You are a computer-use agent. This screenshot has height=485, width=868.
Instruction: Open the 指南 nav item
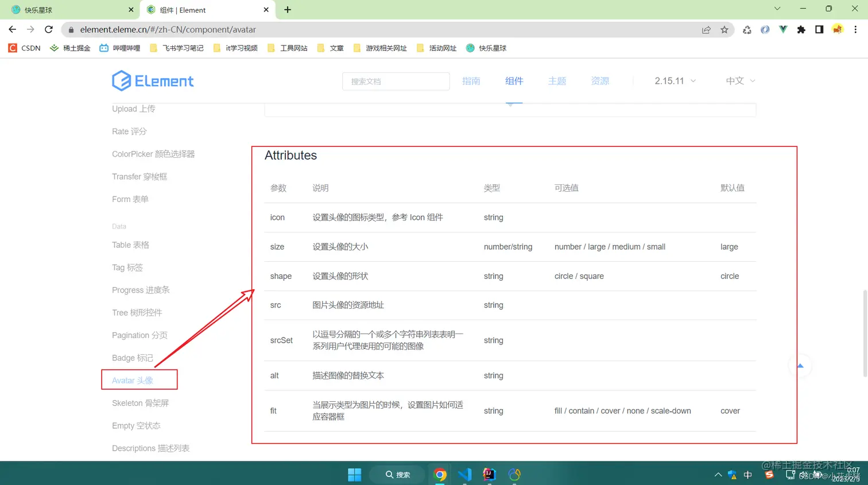tap(471, 81)
